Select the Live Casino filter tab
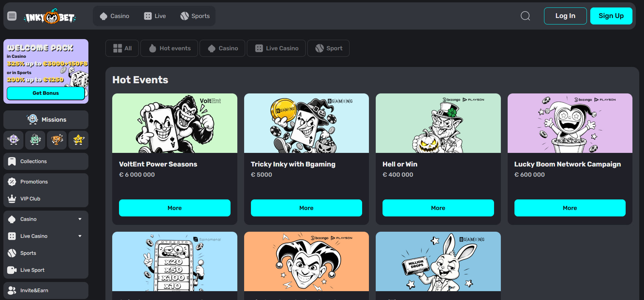The width and height of the screenshot is (644, 300). coord(276,48)
